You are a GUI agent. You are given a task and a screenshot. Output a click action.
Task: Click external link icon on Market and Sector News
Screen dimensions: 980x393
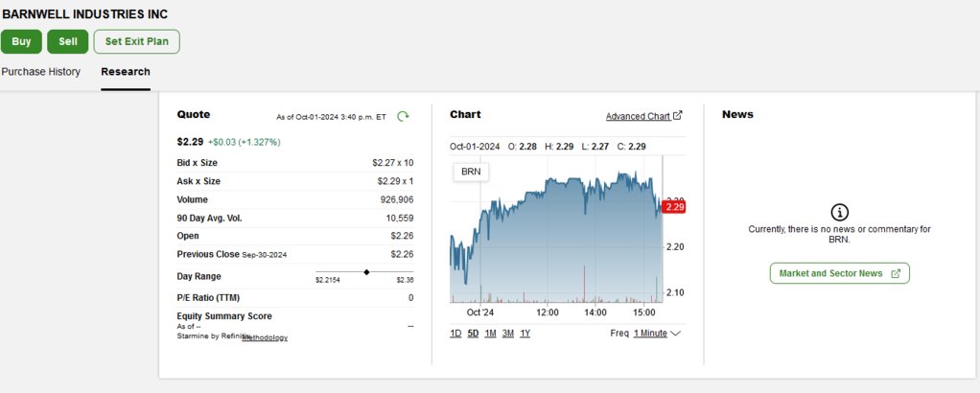[896, 273]
